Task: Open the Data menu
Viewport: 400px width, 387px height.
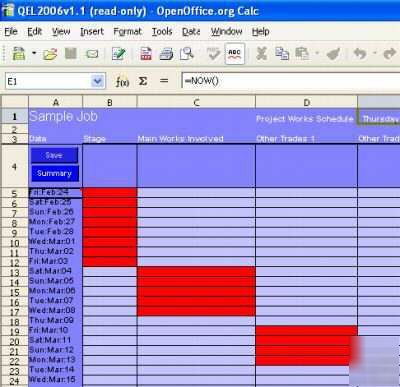Action: (191, 32)
